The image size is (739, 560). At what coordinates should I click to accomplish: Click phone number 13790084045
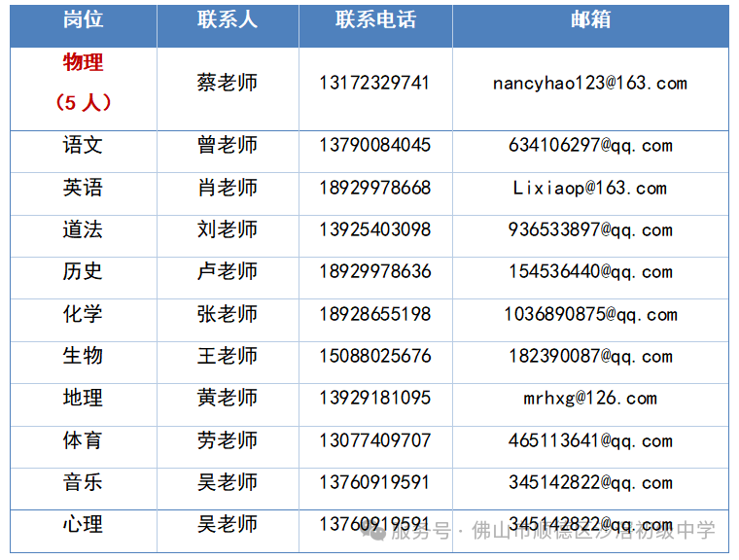click(375, 145)
